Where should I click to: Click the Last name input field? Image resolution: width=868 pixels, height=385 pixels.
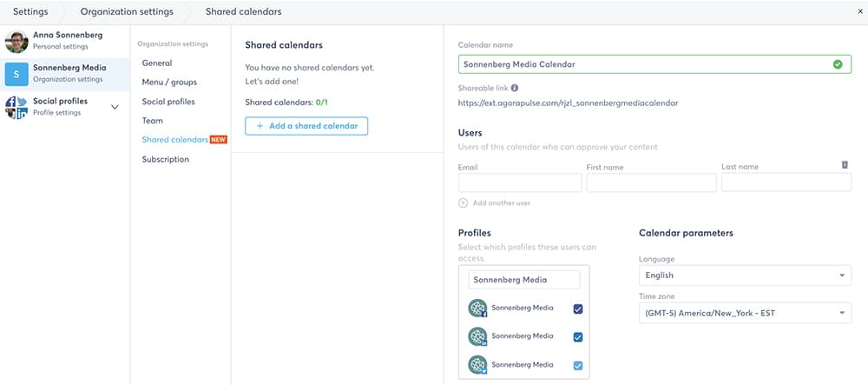point(786,183)
